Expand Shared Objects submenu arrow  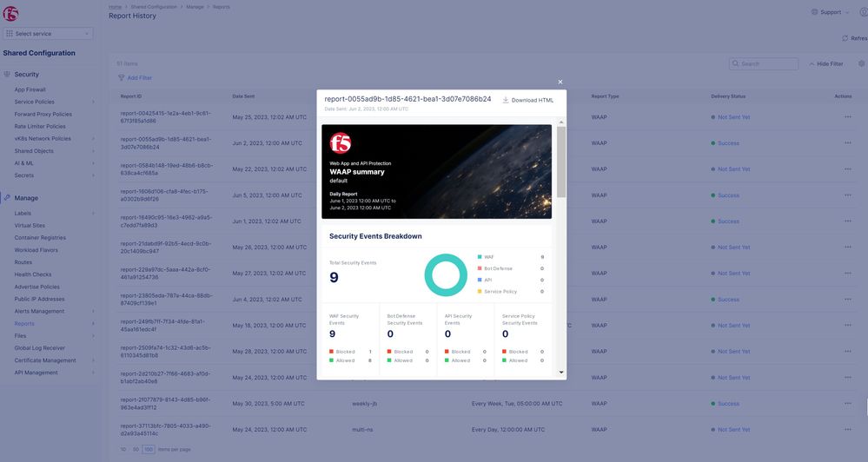tap(93, 151)
